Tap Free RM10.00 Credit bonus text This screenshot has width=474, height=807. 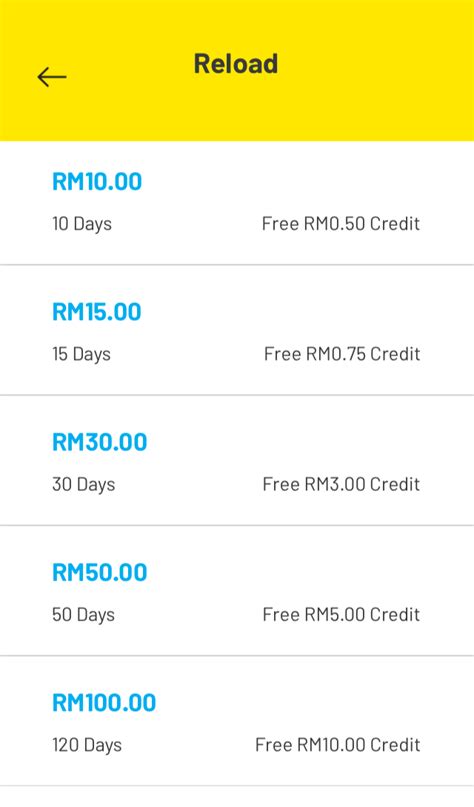[338, 744]
